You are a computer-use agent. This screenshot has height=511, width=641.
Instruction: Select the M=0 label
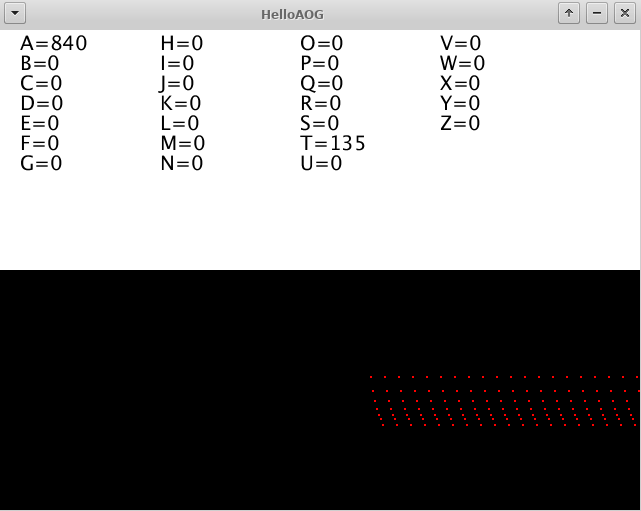(x=183, y=144)
